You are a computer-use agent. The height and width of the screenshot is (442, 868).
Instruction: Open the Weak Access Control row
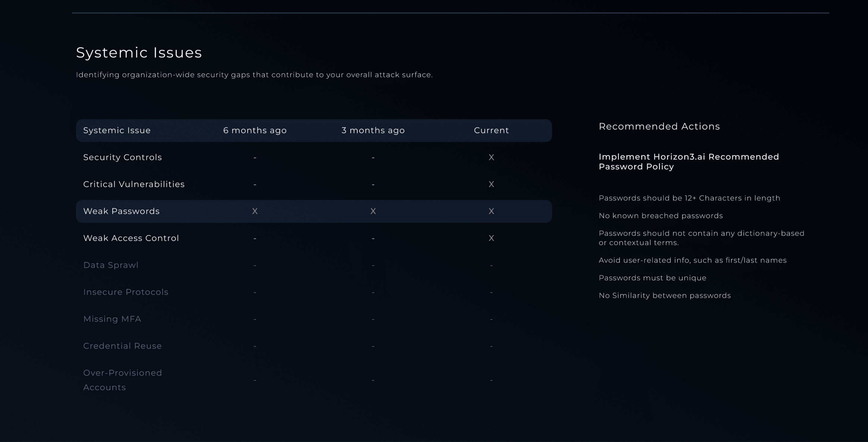[x=131, y=238]
